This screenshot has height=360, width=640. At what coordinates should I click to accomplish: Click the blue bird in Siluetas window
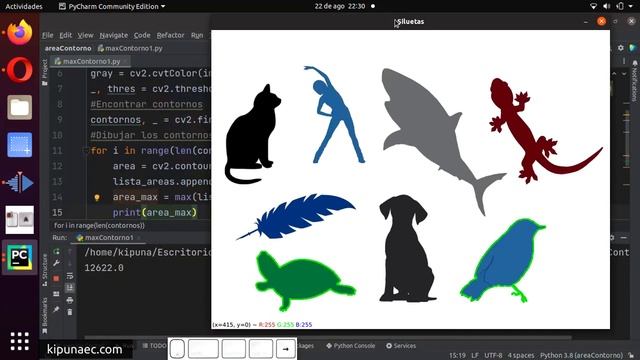503,261
